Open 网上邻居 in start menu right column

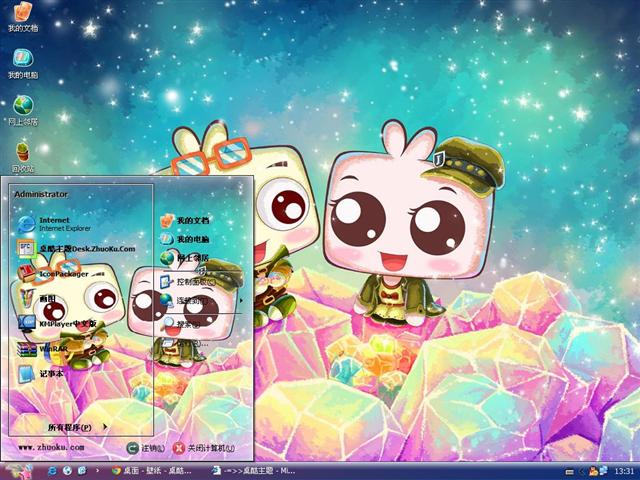click(x=184, y=258)
